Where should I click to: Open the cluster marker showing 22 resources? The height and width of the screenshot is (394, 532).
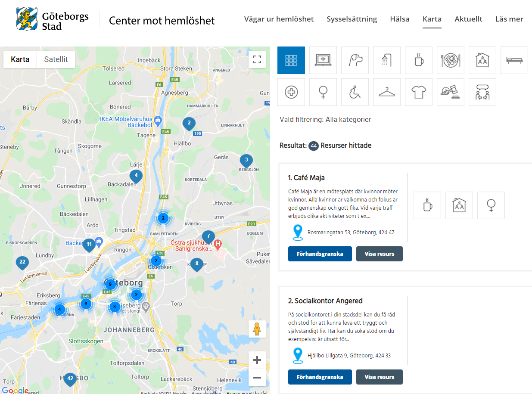coord(22,262)
